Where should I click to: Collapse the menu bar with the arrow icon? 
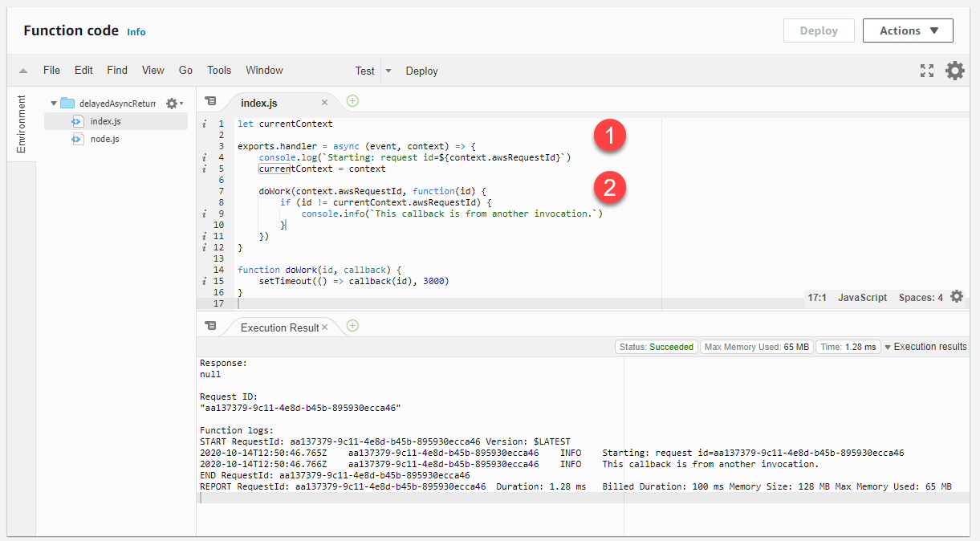23,70
